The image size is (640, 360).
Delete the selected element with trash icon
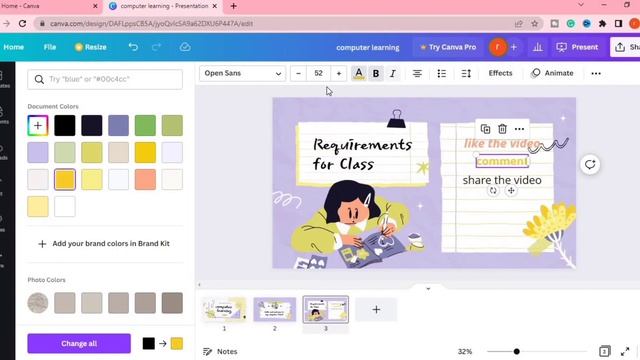(x=502, y=129)
